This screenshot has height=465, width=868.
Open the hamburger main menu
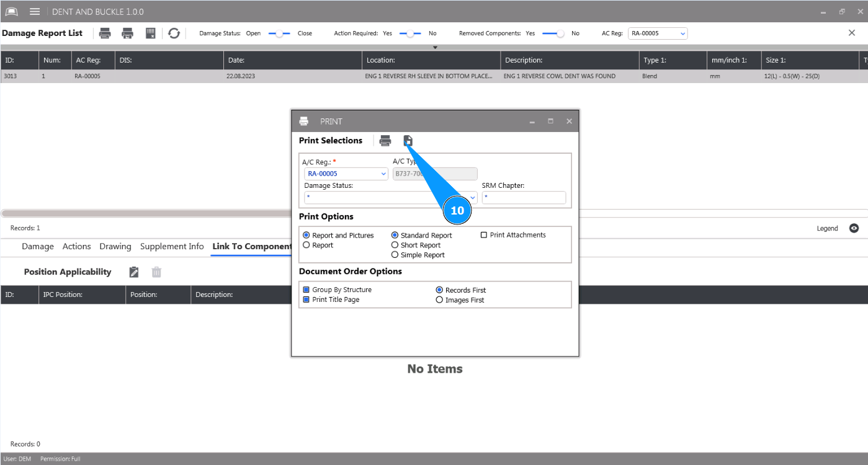pos(35,12)
